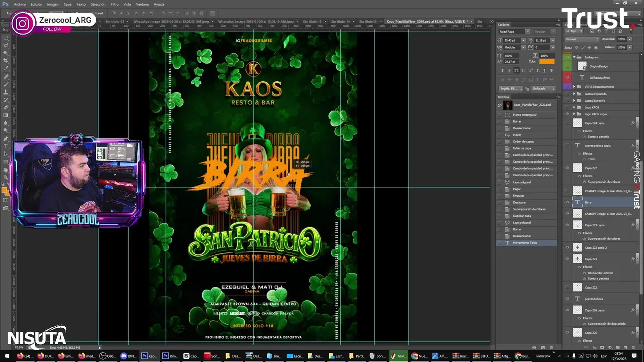Open the Filtro menu

click(115, 4)
